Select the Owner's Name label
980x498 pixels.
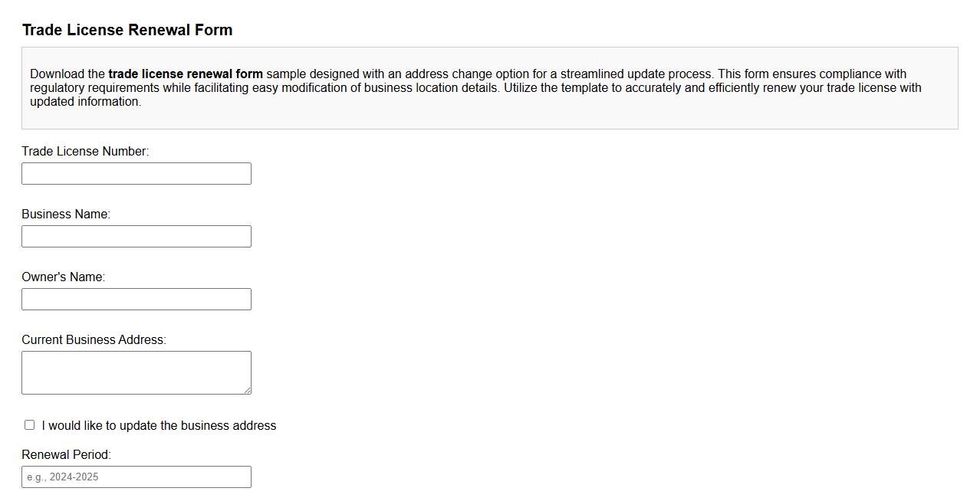(x=63, y=277)
